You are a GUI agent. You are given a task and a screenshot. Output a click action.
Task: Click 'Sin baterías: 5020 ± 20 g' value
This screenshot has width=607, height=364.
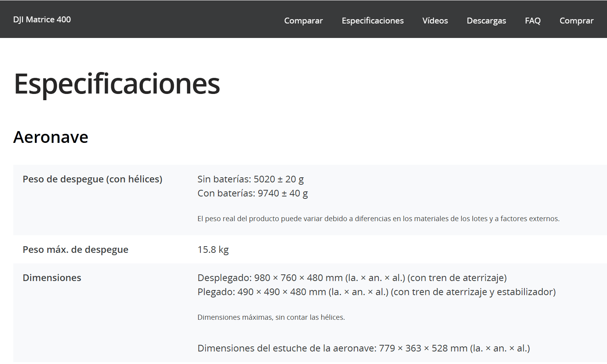click(250, 179)
